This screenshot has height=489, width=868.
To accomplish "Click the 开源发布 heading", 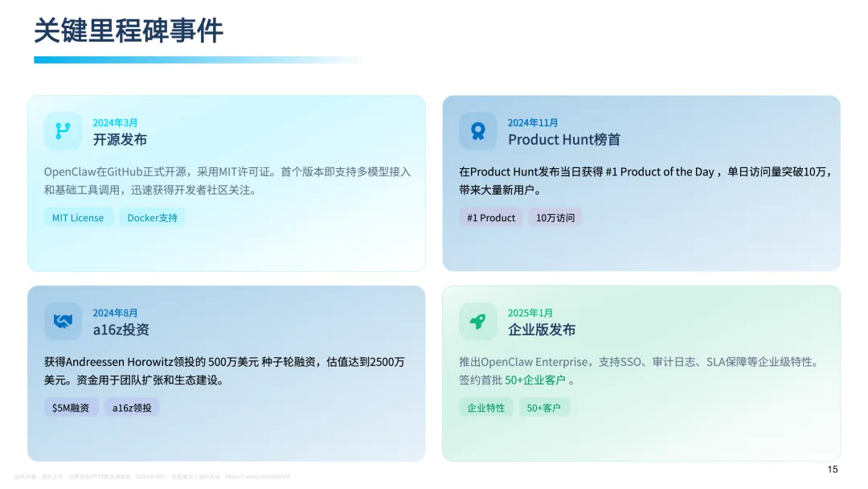I will tap(120, 140).
